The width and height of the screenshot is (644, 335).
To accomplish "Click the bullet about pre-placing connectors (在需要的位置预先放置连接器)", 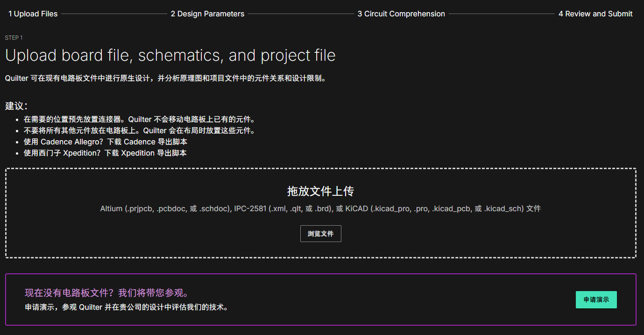I will pyautogui.click(x=139, y=119).
